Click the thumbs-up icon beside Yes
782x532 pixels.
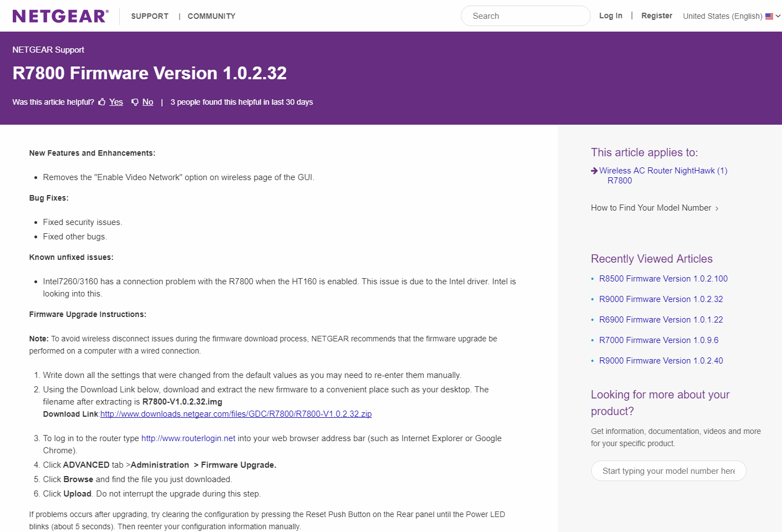pyautogui.click(x=102, y=102)
